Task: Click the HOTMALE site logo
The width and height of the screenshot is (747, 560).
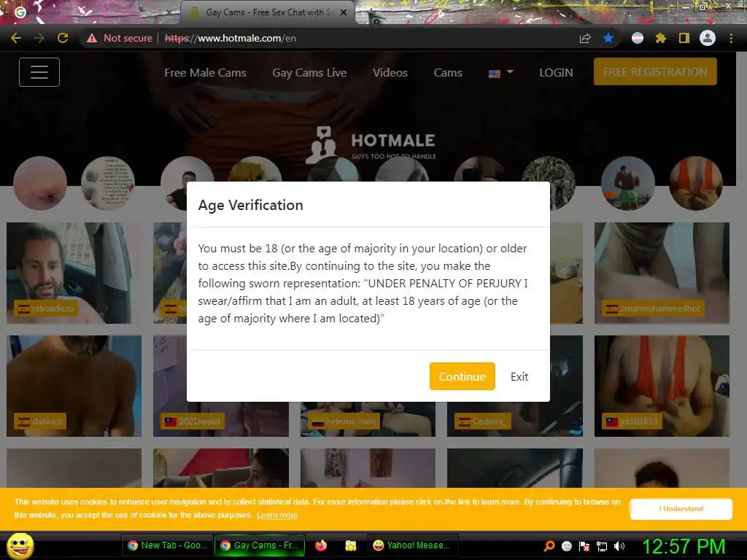Action: tap(371, 144)
